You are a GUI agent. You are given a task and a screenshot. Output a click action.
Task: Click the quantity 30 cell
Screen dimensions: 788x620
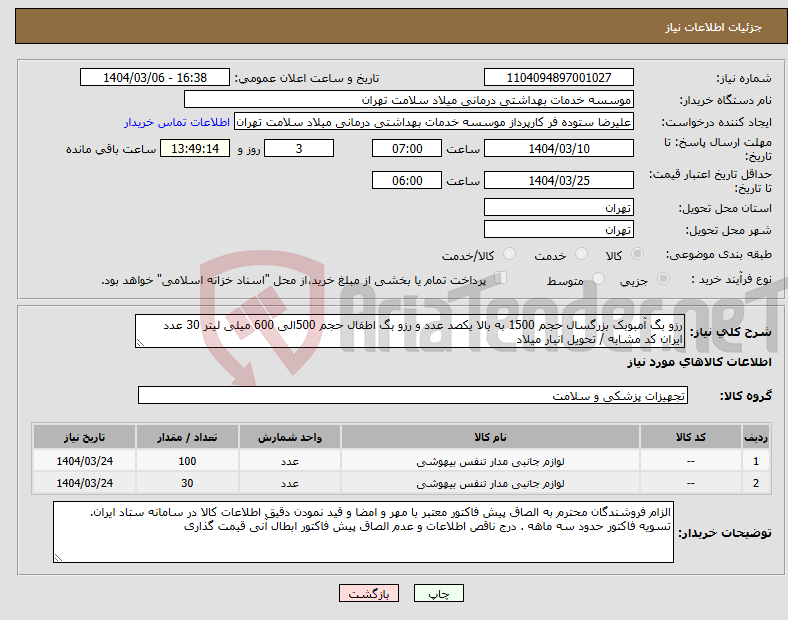click(x=187, y=483)
